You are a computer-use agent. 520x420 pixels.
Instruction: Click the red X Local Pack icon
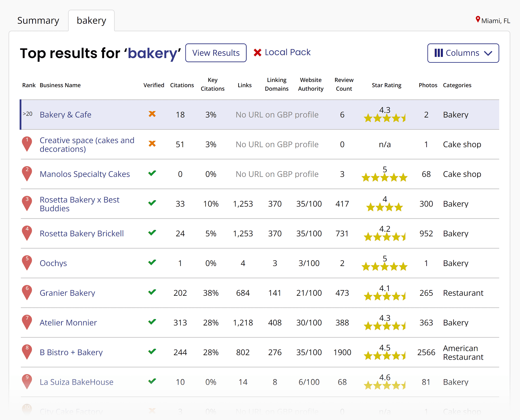click(257, 52)
